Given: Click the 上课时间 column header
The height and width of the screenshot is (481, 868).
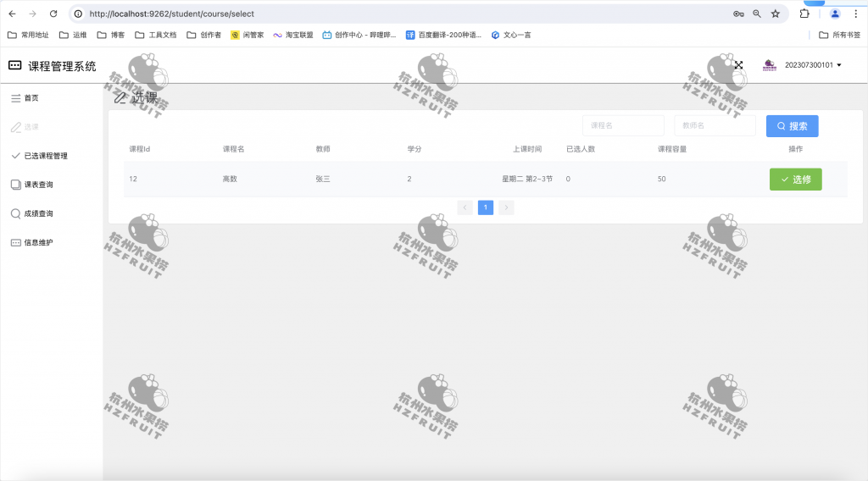Looking at the screenshot, I should [527, 149].
